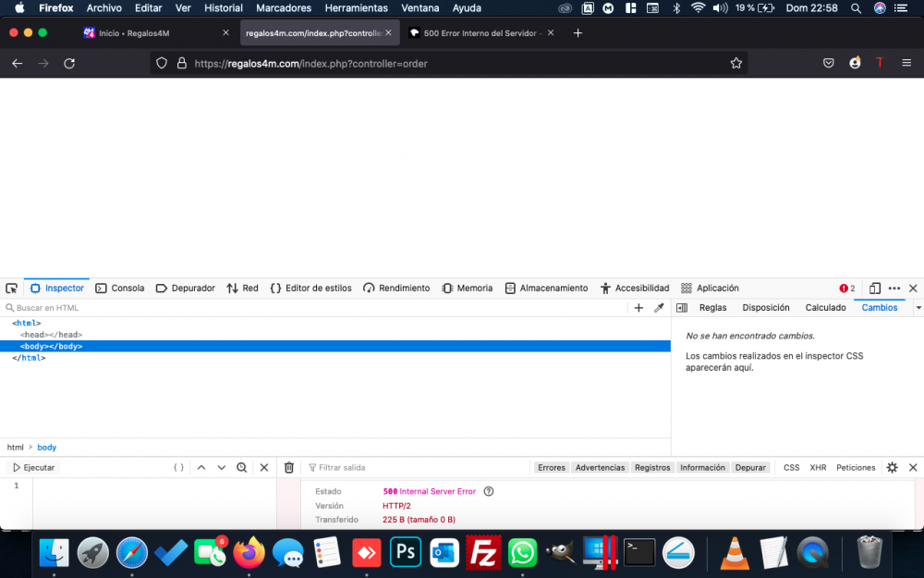Add a new CSS rule with the plus icon
The height and width of the screenshot is (578, 924).
pyautogui.click(x=638, y=307)
